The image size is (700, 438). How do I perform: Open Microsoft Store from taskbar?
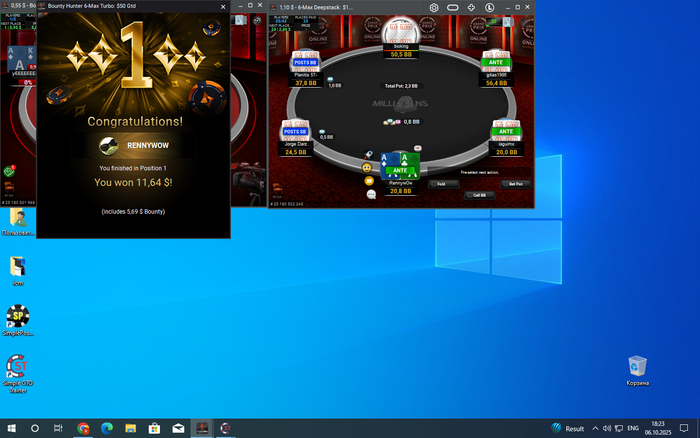click(x=154, y=428)
